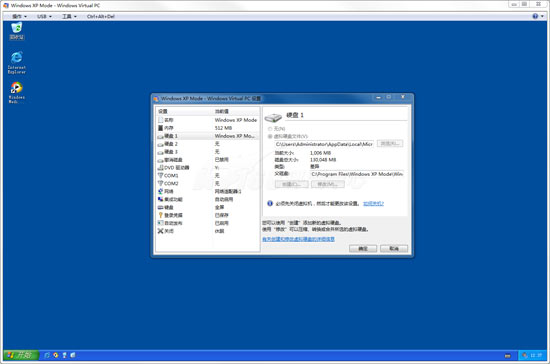Open the XP Start button on the taskbar
The height and width of the screenshot is (364, 550).
[21, 355]
